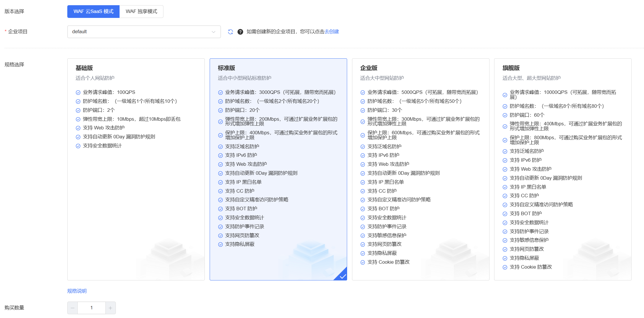
Task: Switch to WAF 独享模式 tab
Action: [x=141, y=12]
